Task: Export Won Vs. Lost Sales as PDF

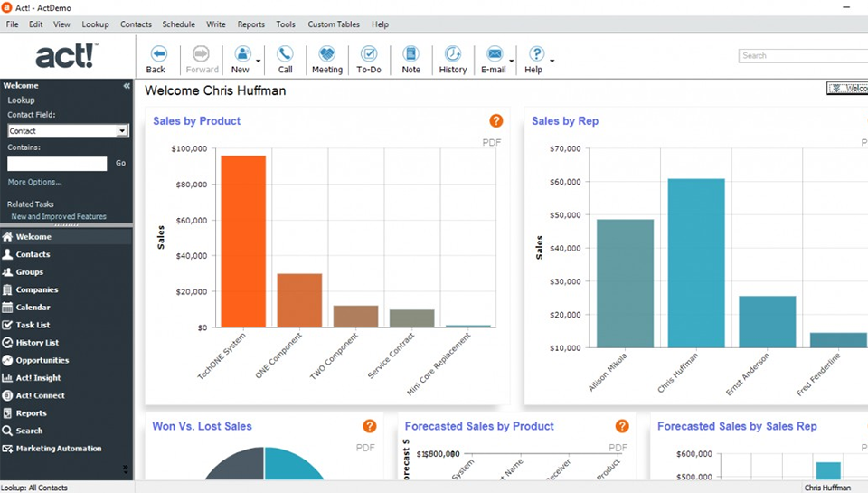Action: (x=365, y=448)
